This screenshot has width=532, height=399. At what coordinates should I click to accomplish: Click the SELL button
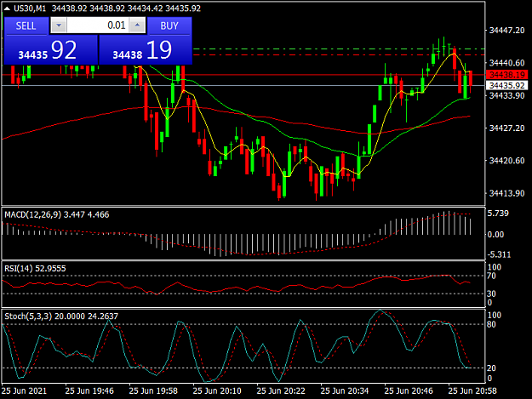tap(26, 26)
